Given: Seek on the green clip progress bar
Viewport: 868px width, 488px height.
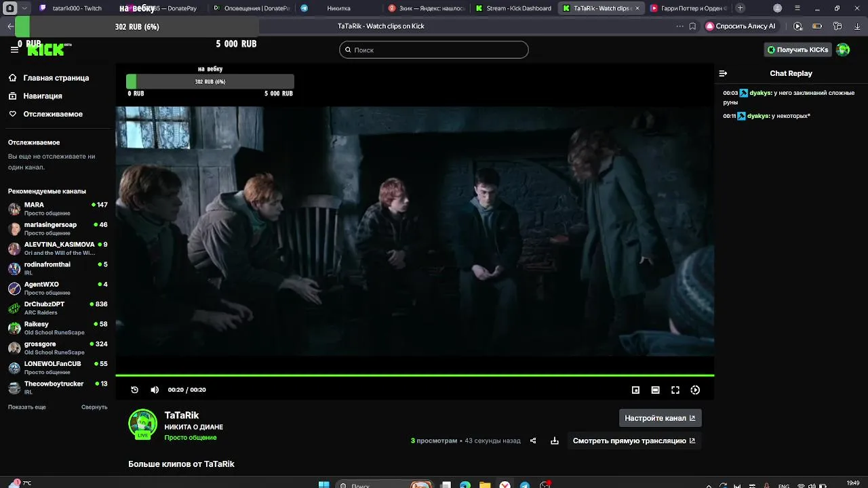Looking at the screenshot, I should tap(414, 375).
